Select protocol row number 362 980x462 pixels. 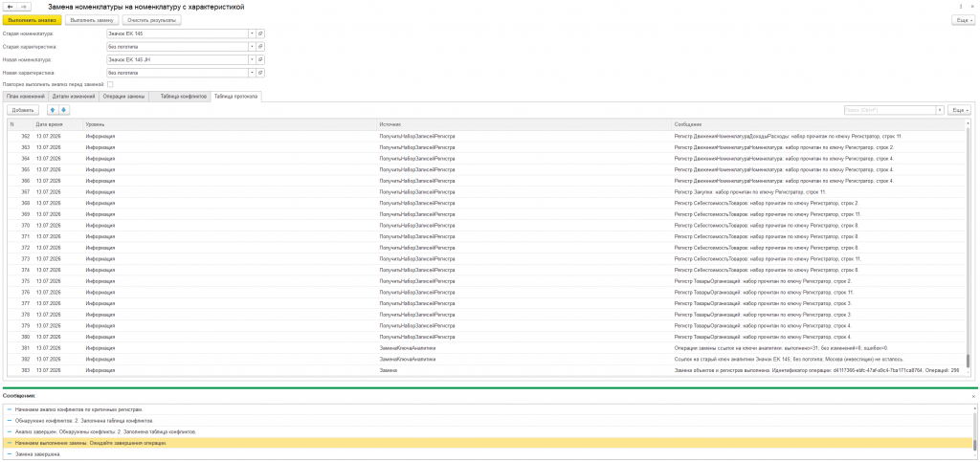pyautogui.click(x=487, y=136)
